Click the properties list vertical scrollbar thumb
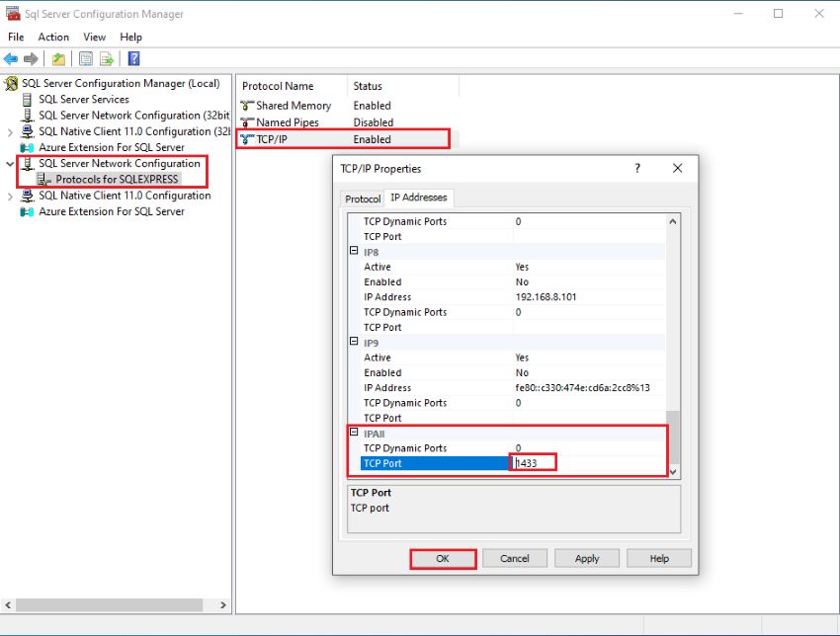The image size is (840, 636). click(x=673, y=437)
